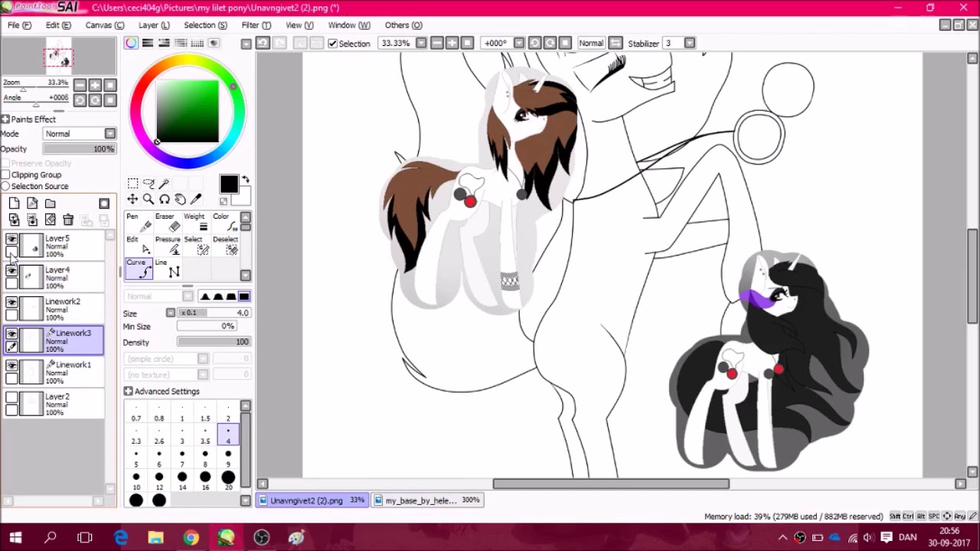
Task: Click the navigator canvas thumbnail
Action: click(58, 57)
